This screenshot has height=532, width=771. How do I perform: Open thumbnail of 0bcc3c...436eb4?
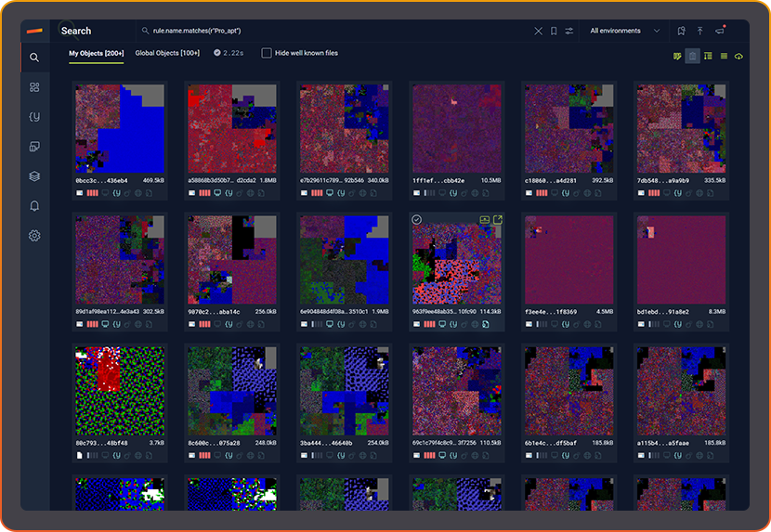coord(120,128)
